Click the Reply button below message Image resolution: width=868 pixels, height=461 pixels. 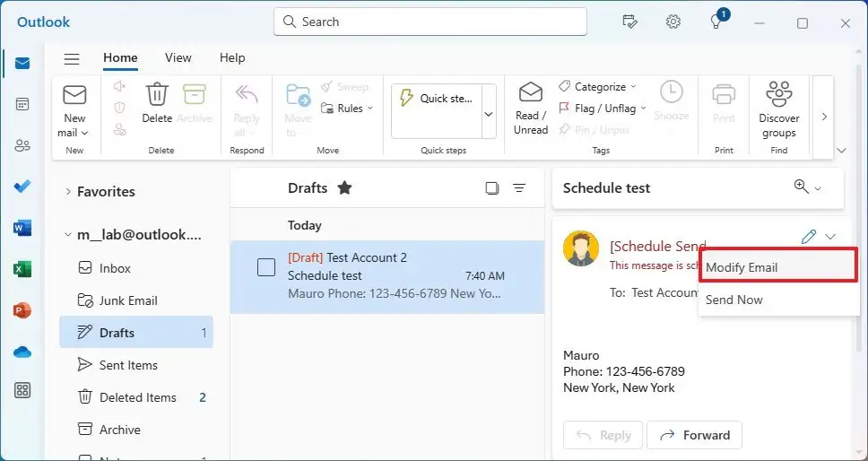point(603,436)
